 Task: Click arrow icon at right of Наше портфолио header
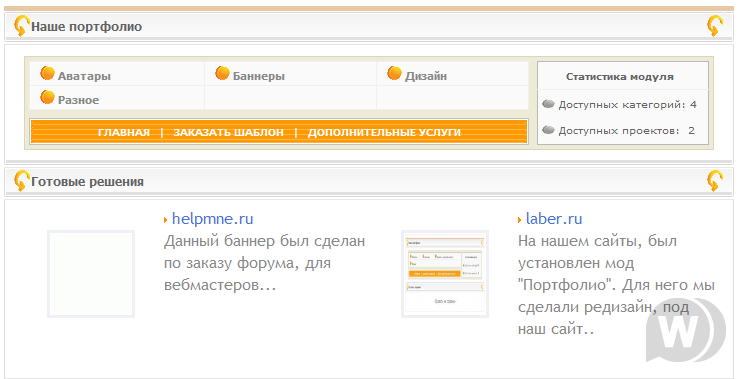tap(715, 26)
